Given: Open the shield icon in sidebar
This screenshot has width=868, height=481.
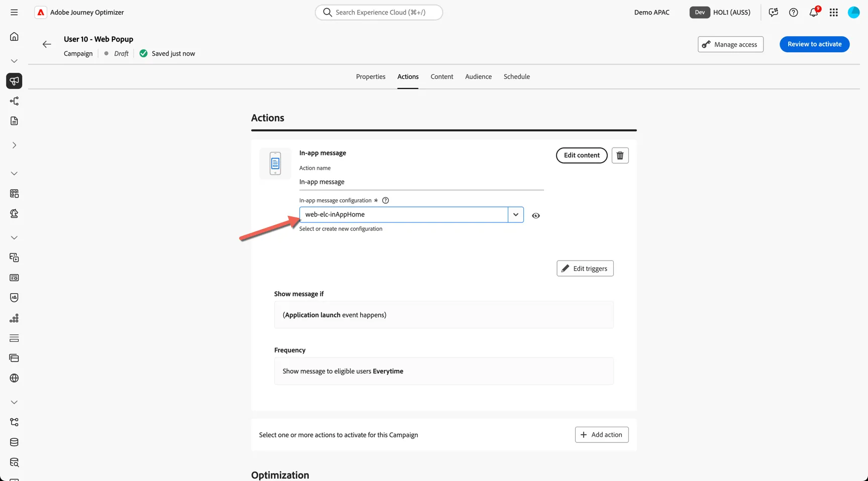Looking at the screenshot, I should click(x=14, y=298).
